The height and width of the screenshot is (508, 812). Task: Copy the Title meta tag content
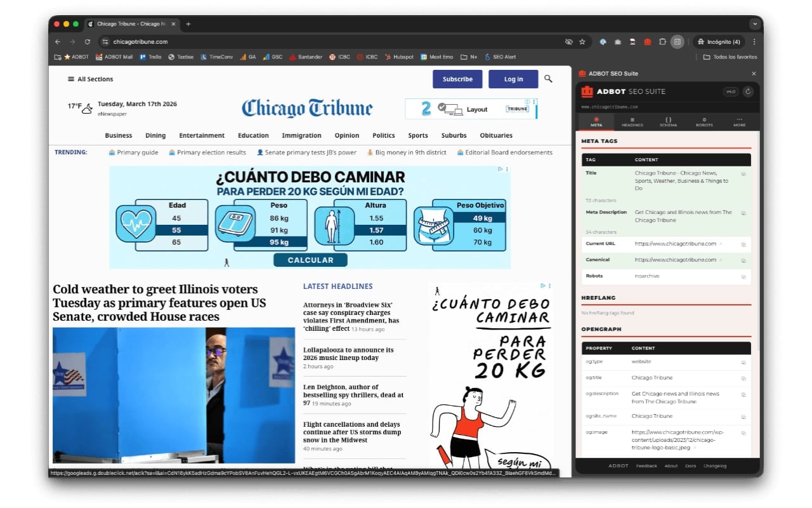click(743, 173)
